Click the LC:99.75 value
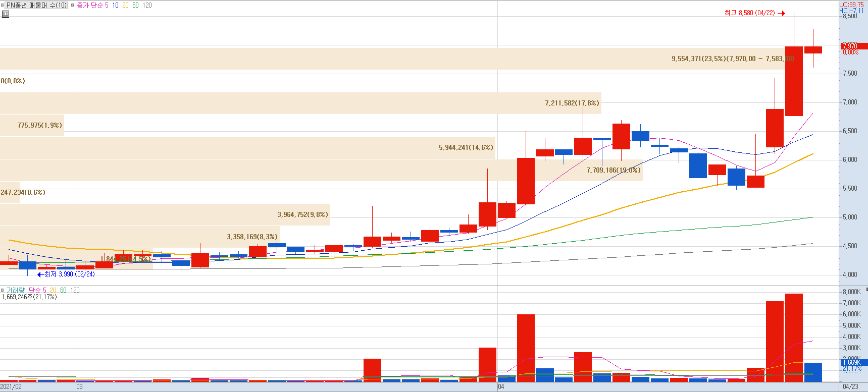The height and width of the screenshot is (392, 868). [851, 5]
